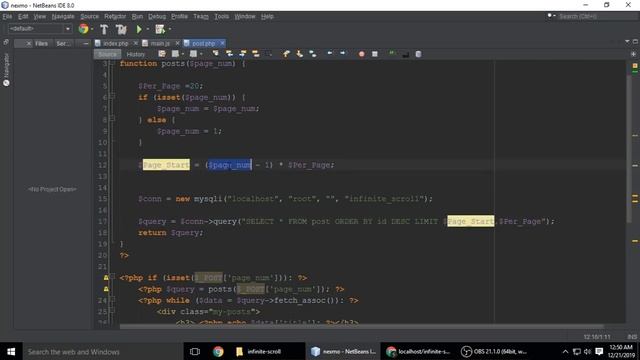Start macro recording with red circle icon
Viewport: 640px width, 360px height.
[361, 54]
